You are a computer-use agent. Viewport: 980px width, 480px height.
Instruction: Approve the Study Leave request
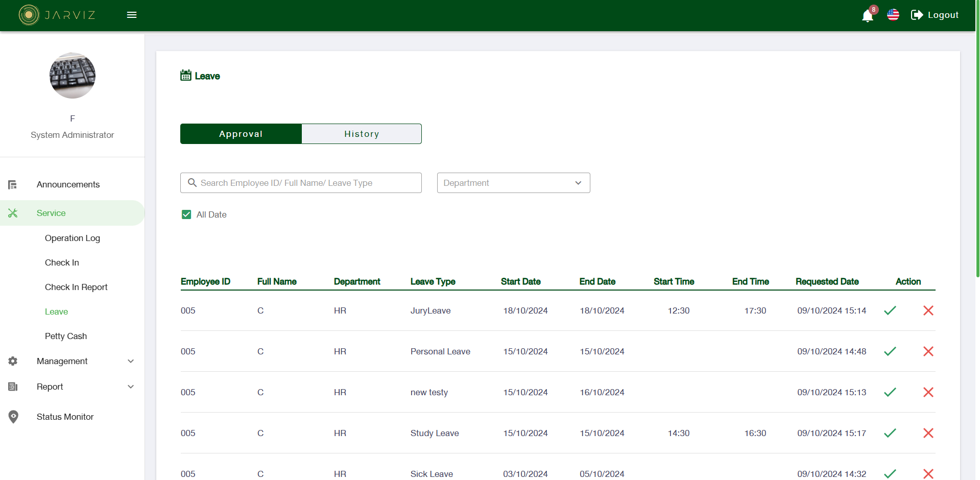pyautogui.click(x=890, y=433)
